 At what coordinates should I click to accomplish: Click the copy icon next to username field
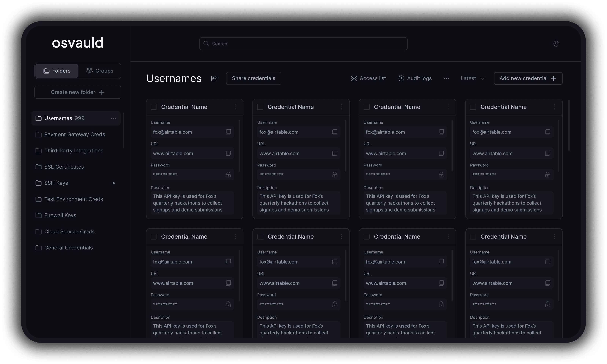point(229,132)
